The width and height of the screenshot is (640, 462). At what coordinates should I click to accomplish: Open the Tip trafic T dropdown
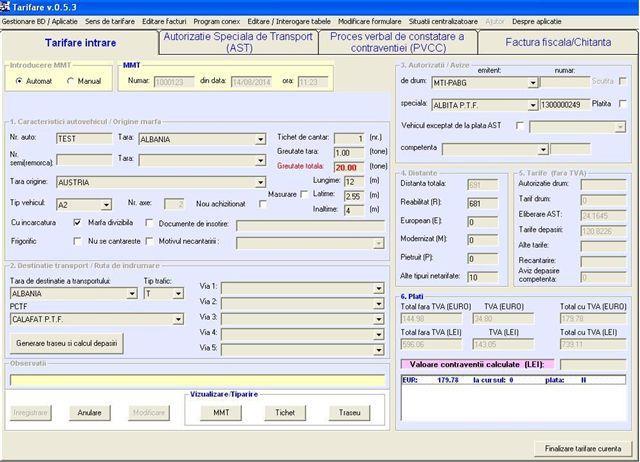tap(178, 293)
